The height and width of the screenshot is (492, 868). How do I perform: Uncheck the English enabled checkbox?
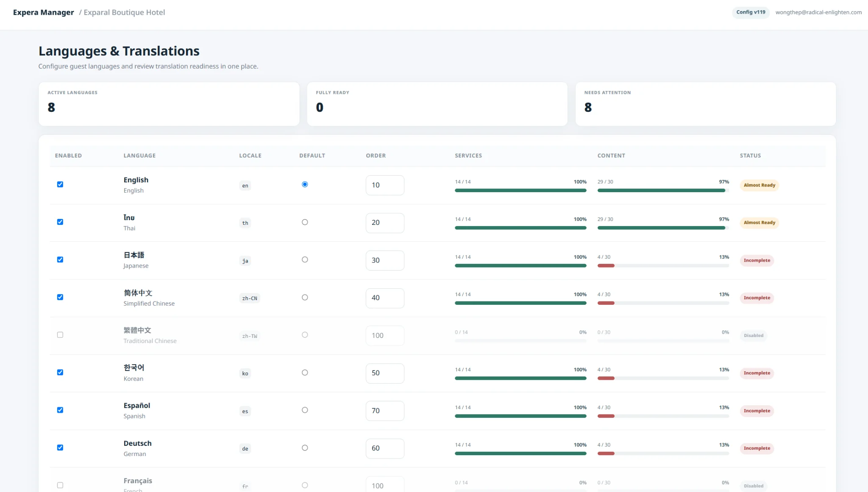coord(60,184)
